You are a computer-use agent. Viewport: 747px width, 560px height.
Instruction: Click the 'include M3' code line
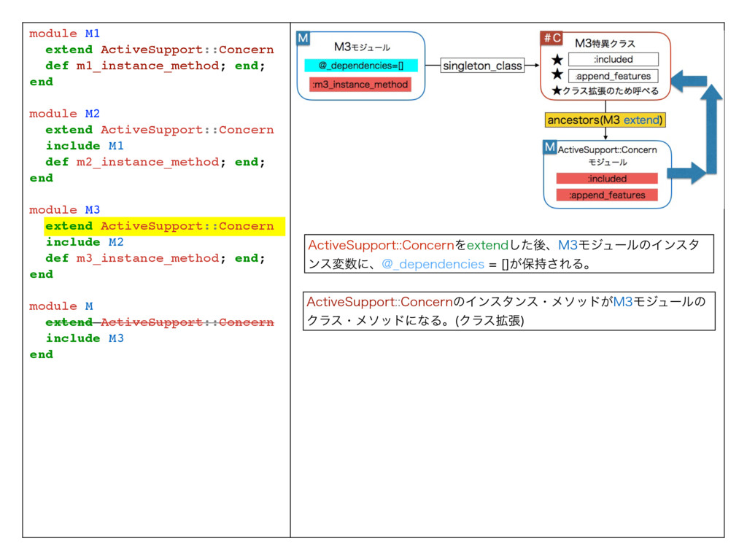(85, 338)
